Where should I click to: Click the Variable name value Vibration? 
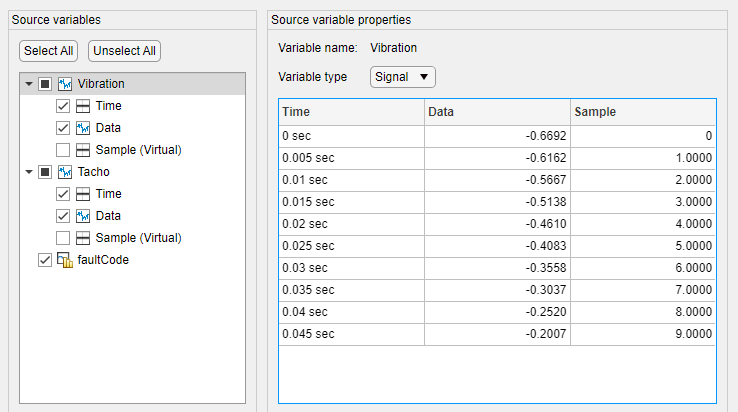(x=393, y=48)
